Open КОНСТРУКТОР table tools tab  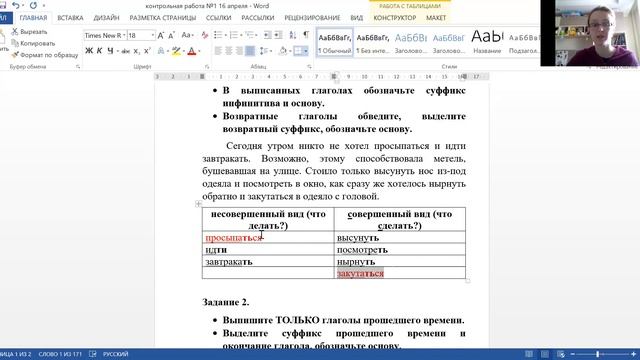click(395, 18)
